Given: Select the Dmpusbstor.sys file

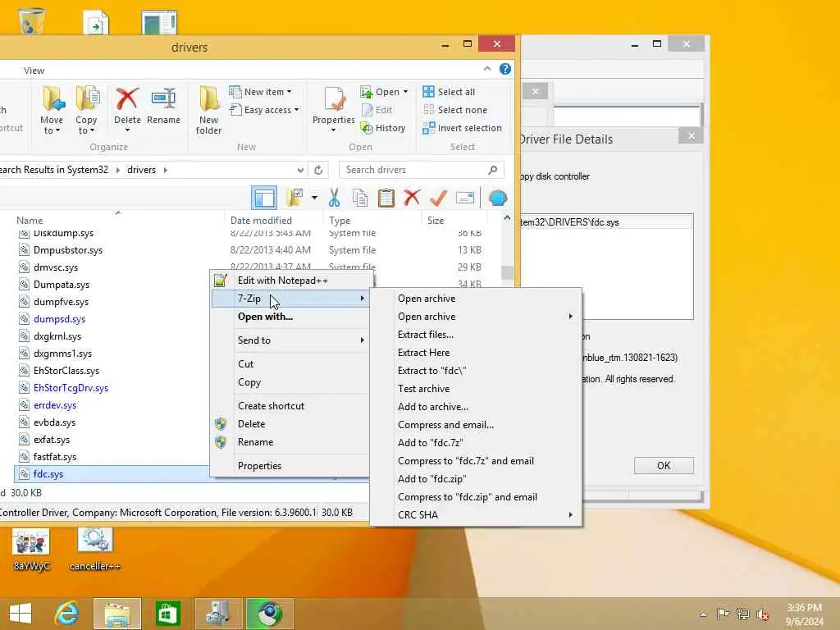Looking at the screenshot, I should (68, 250).
